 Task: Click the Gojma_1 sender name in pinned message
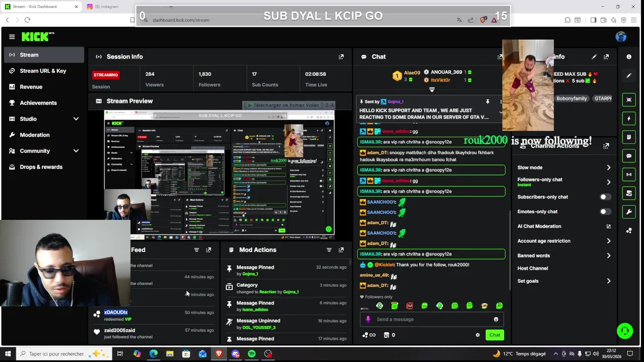click(x=395, y=102)
